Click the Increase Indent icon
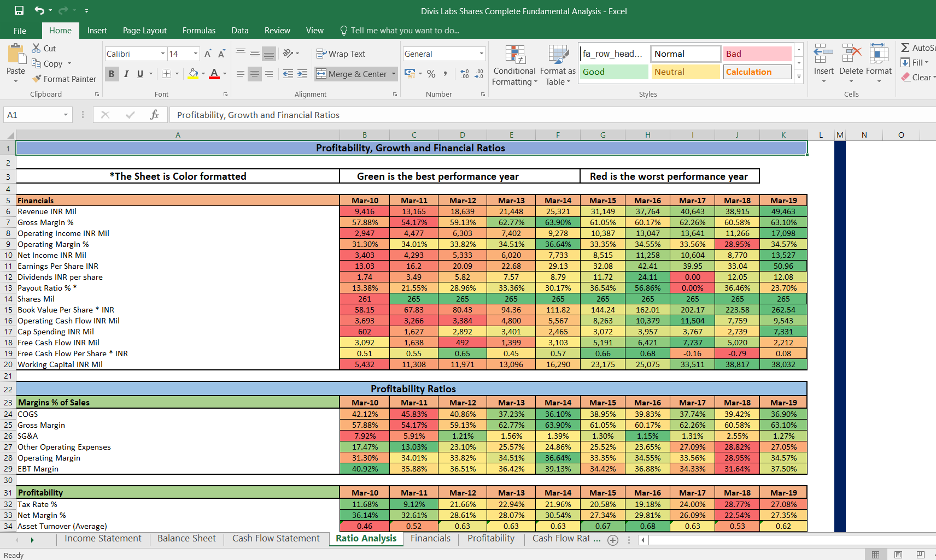The height and width of the screenshot is (560, 936). [302, 74]
